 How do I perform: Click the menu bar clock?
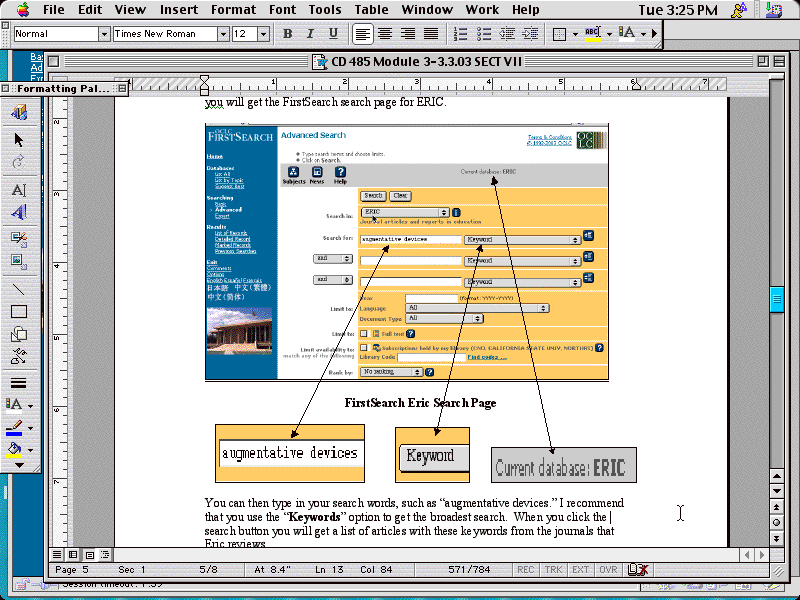point(678,10)
